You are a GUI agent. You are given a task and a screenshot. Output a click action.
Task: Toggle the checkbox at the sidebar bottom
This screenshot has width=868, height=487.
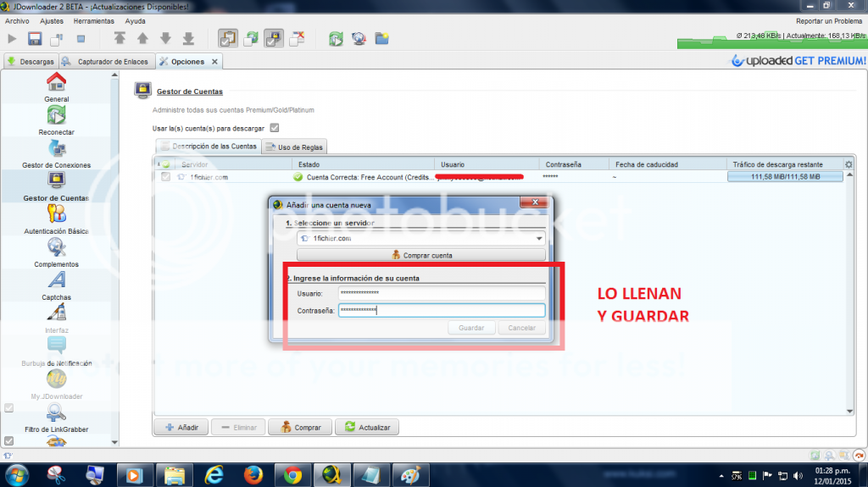pos(8,441)
